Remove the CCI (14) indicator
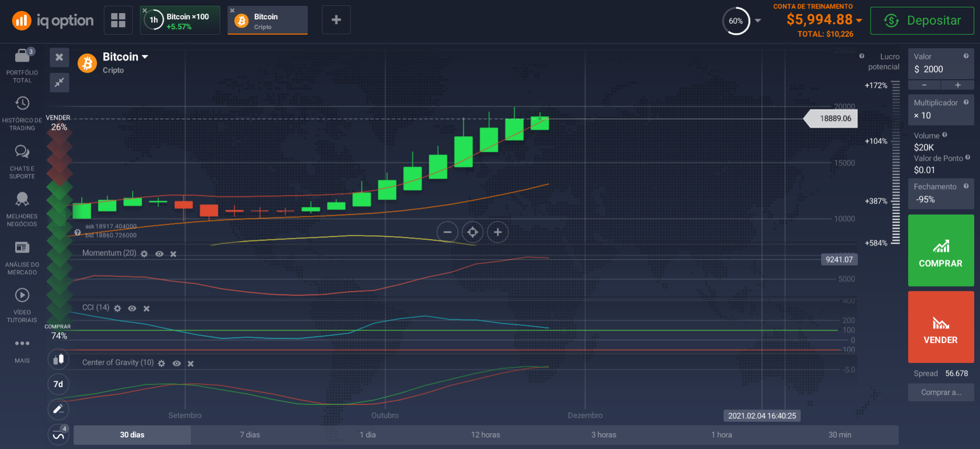The width and height of the screenshot is (980, 449). coord(147,308)
